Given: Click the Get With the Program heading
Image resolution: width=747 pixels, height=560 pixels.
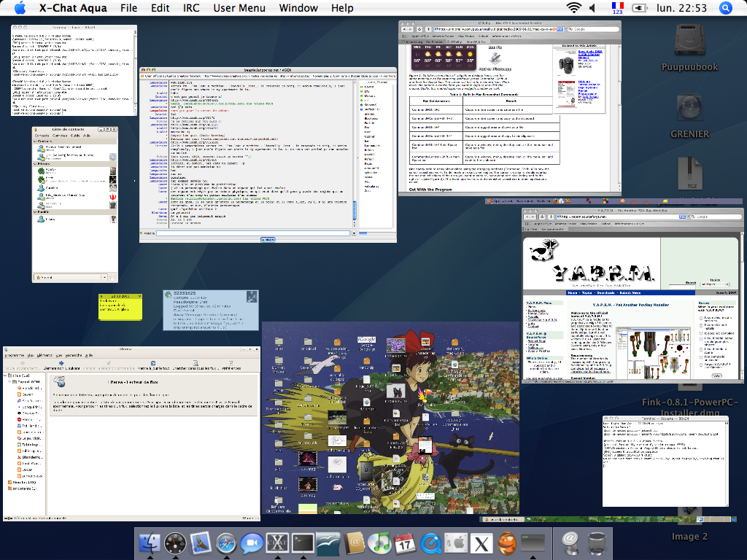Looking at the screenshot, I should tap(430, 190).
